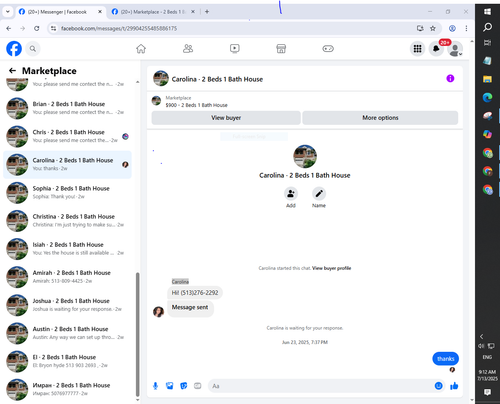The width and height of the screenshot is (500, 404).
Task: Open the View buyer profile link
Action: (x=331, y=268)
